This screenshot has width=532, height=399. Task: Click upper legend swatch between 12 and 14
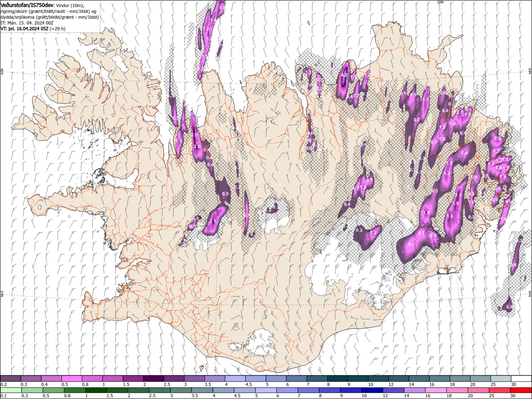coord(399,379)
